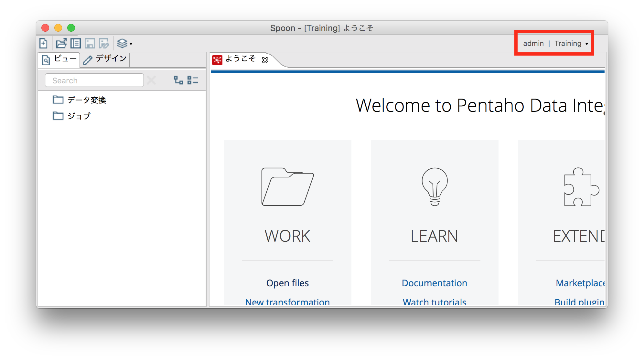Close the ようこそ tab

pyautogui.click(x=265, y=60)
